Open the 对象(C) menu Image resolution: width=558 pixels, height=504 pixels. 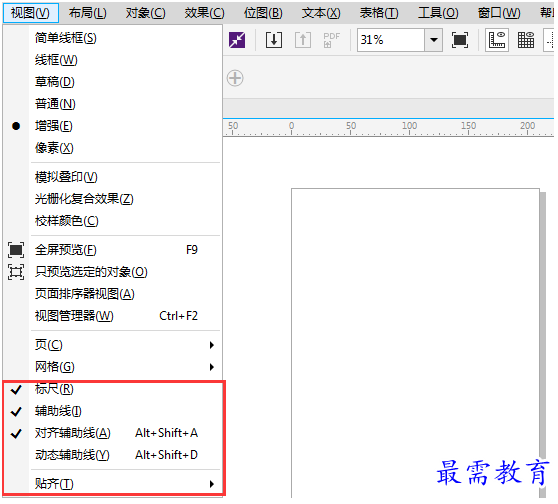coord(146,13)
